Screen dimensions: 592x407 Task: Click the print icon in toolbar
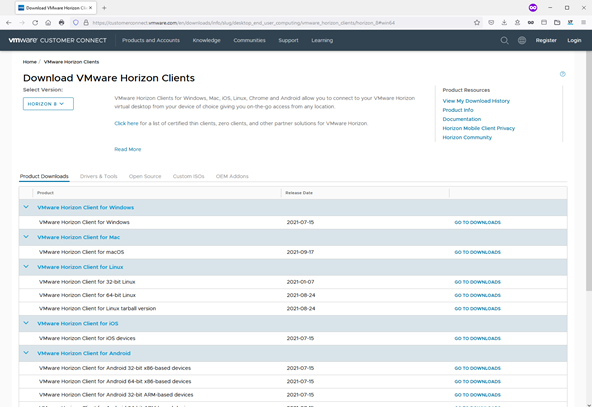(62, 23)
